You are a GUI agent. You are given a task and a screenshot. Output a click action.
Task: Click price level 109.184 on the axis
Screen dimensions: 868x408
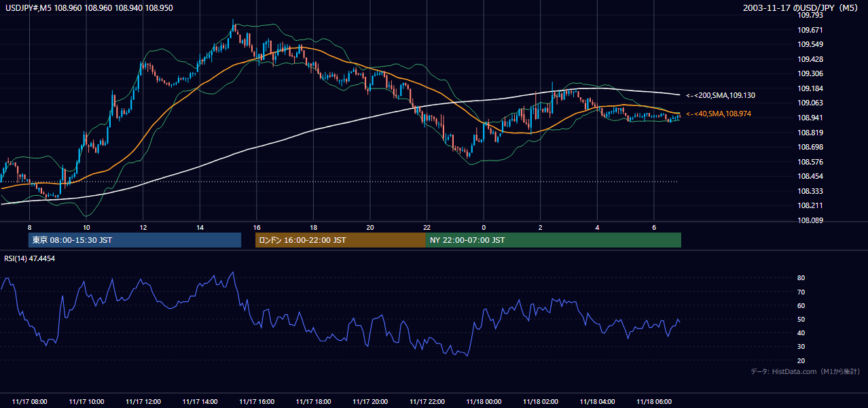tap(810, 88)
